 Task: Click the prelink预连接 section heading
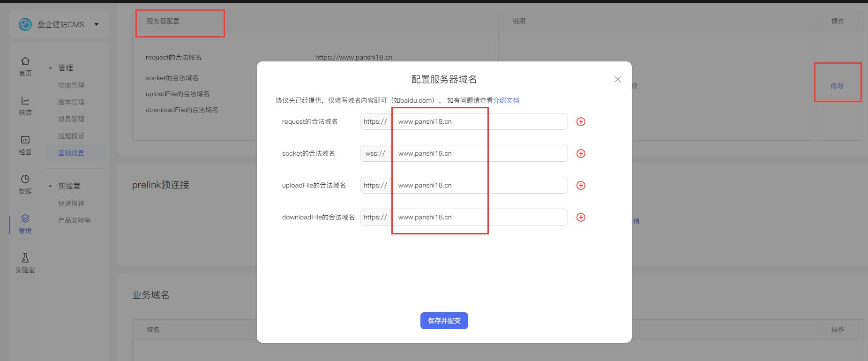(161, 185)
